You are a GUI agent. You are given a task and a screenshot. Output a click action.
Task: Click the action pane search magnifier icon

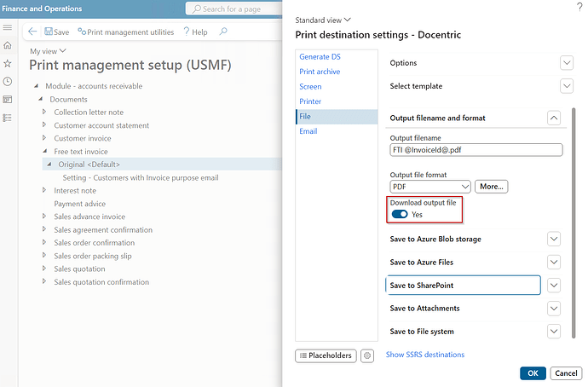223,32
